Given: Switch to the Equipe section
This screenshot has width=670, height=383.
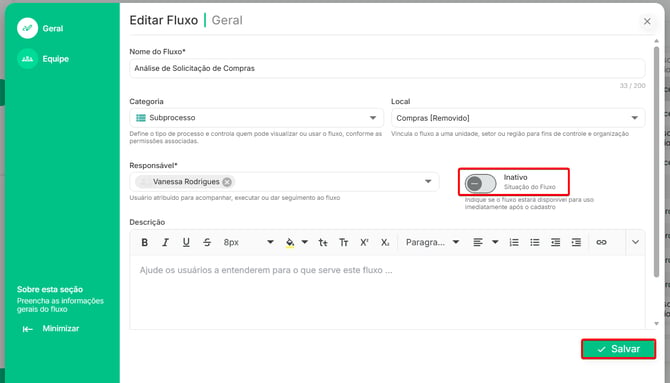Looking at the screenshot, I should pyautogui.click(x=56, y=59).
